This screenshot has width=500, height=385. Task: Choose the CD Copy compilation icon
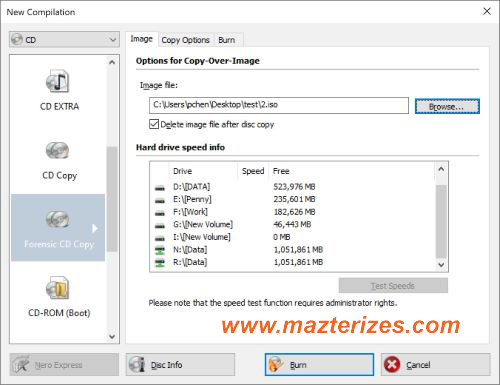click(57, 150)
